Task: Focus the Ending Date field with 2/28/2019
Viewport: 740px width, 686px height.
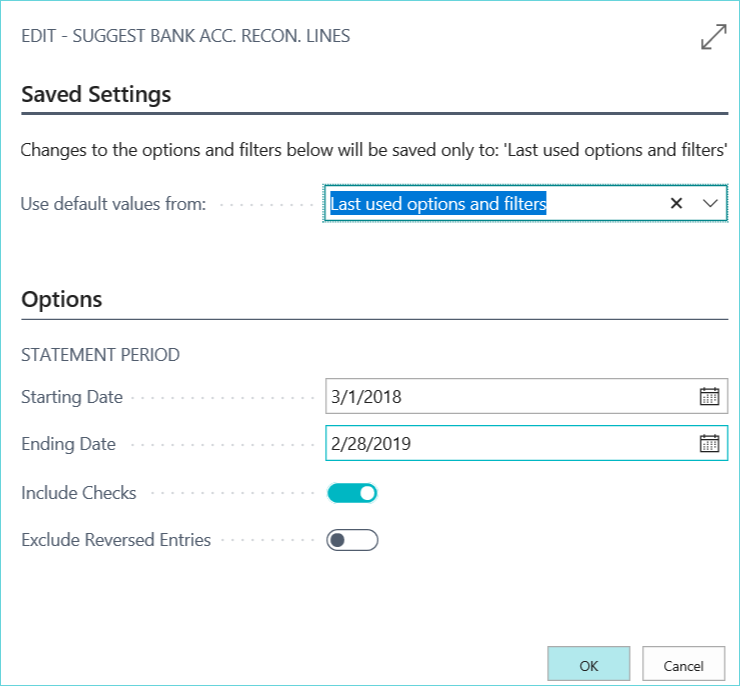Action: click(x=526, y=443)
